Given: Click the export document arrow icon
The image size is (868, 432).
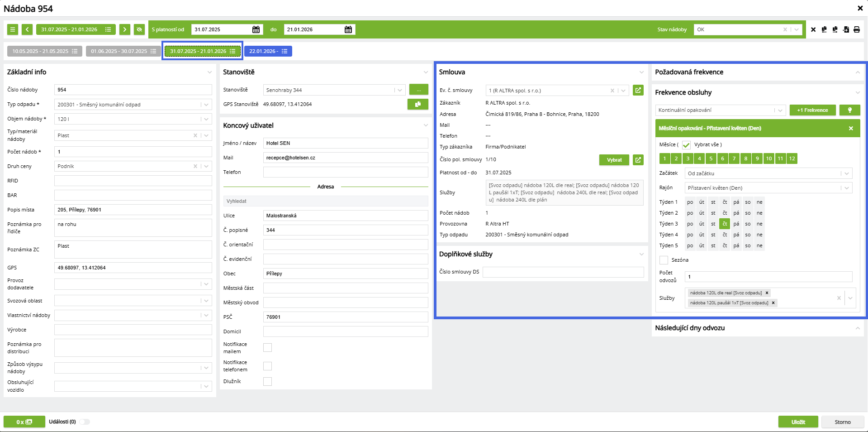Looking at the screenshot, I should pyautogui.click(x=846, y=29).
